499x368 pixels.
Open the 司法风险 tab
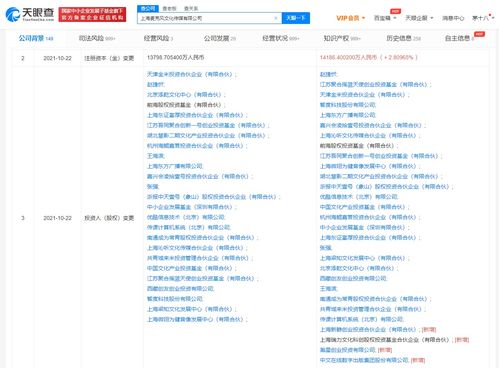click(97, 38)
